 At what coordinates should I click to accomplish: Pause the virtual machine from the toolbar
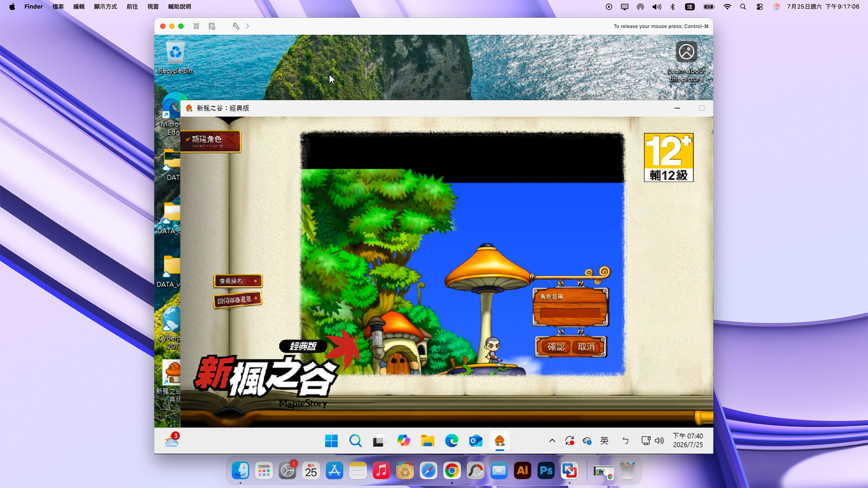point(196,26)
